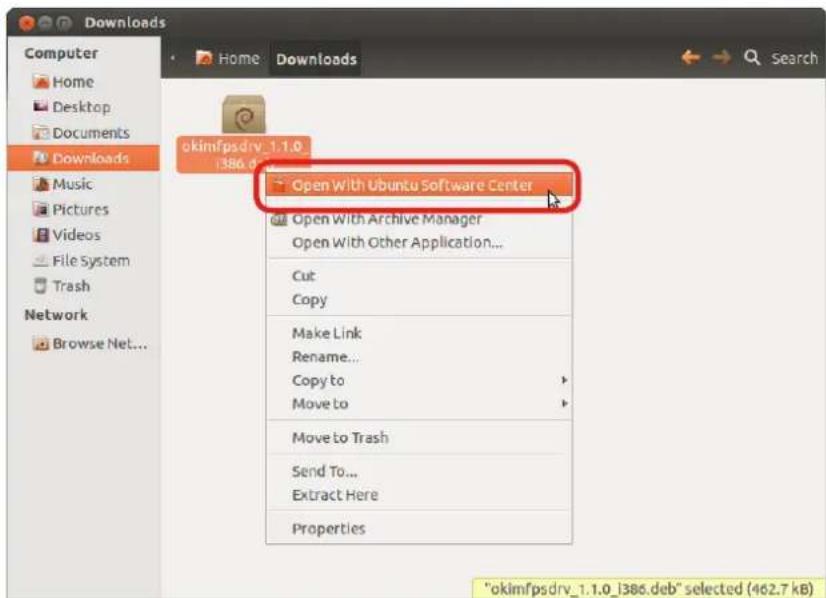Select Copy from context menu

(419, 299)
